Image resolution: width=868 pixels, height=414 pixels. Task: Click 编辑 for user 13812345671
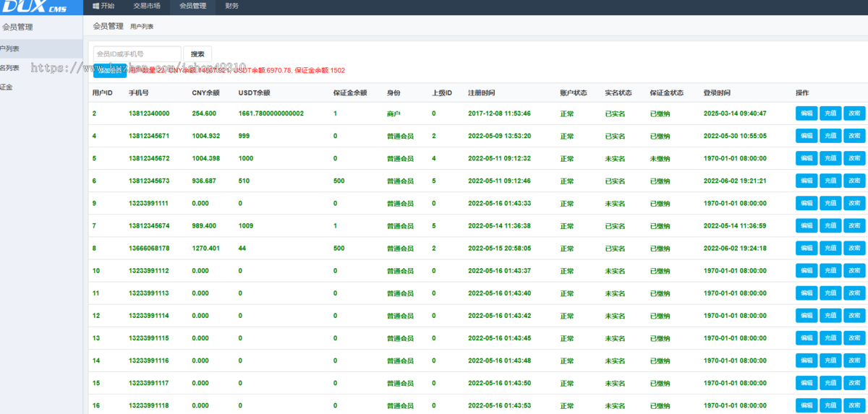807,136
